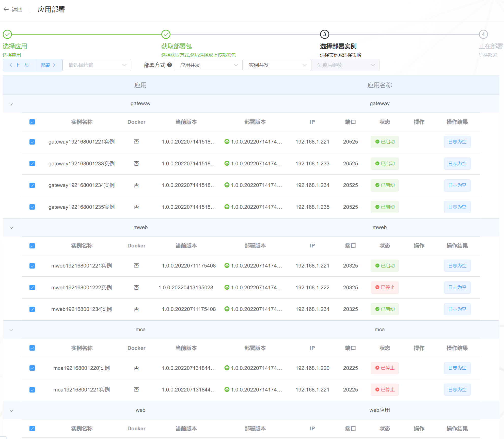
Task: Uncheck gateway192168001221实例 checkbox
Action: pos(32,142)
